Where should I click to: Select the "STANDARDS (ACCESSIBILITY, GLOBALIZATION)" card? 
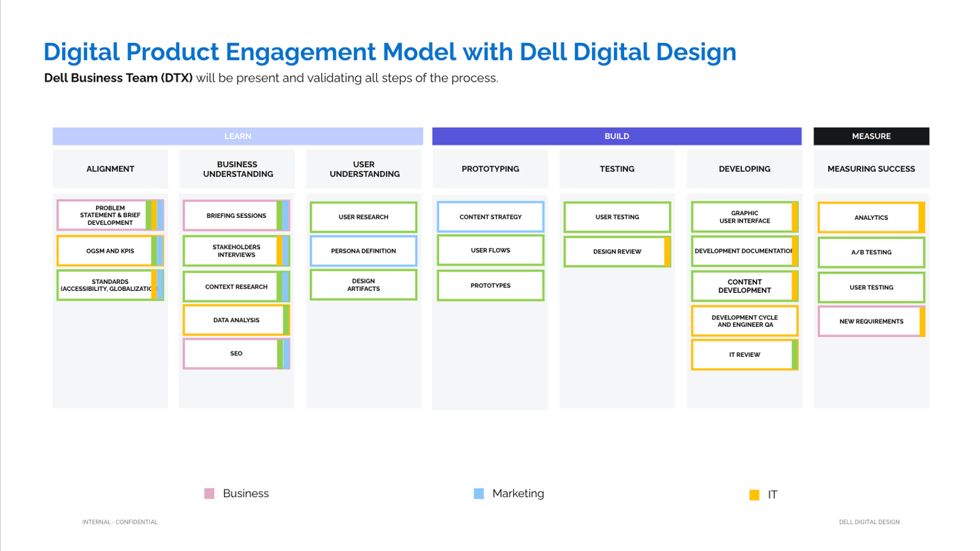110,285
